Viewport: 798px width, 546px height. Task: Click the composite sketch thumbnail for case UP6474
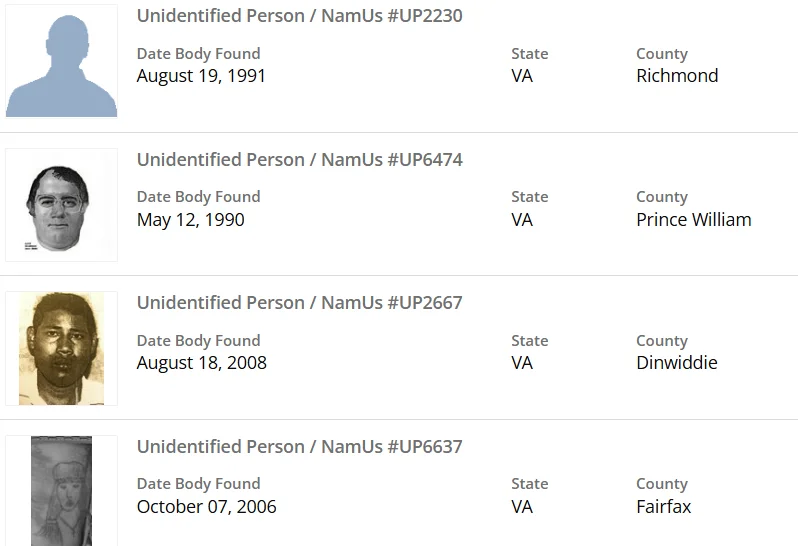61,205
